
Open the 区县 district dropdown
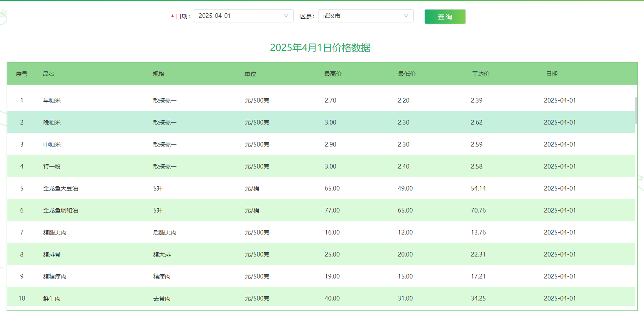361,16
